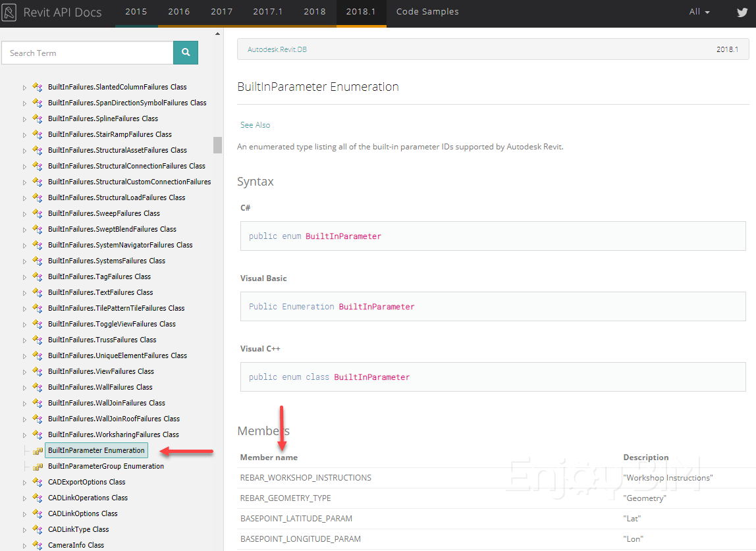Expand BuiltInFailures.ToggleViewFailures node
The width and height of the screenshot is (756, 551).
point(24,325)
